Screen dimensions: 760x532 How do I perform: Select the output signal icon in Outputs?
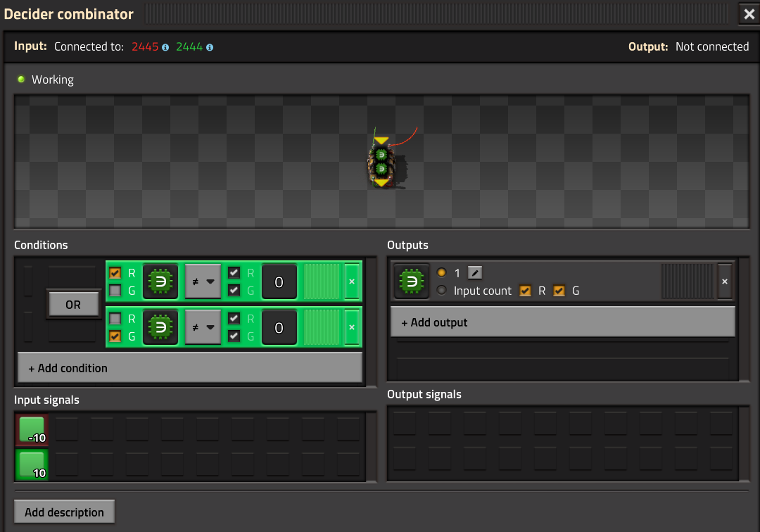click(412, 281)
